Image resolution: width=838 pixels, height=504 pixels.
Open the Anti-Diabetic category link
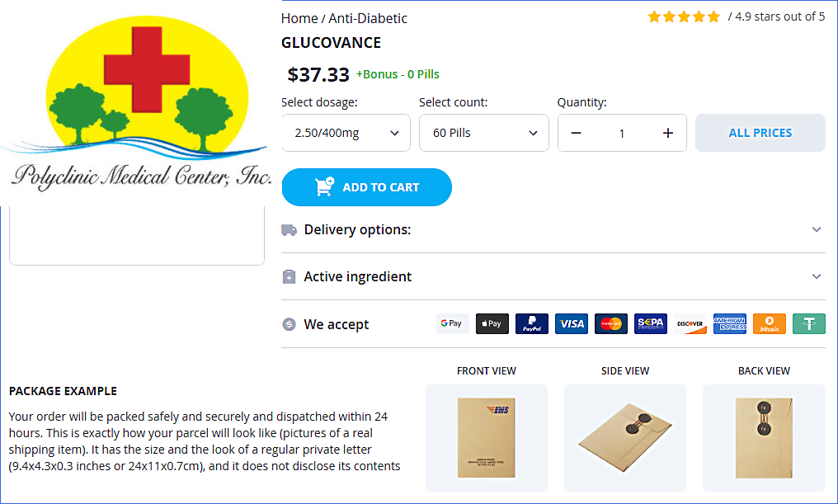click(368, 18)
